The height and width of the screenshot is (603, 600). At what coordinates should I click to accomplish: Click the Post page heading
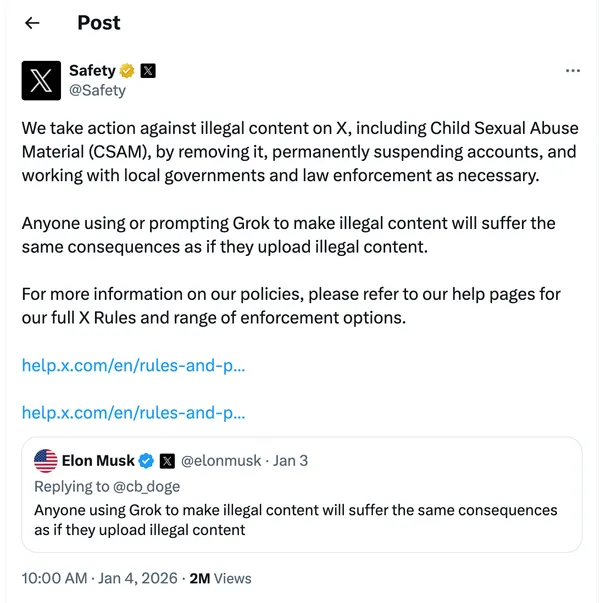click(99, 23)
